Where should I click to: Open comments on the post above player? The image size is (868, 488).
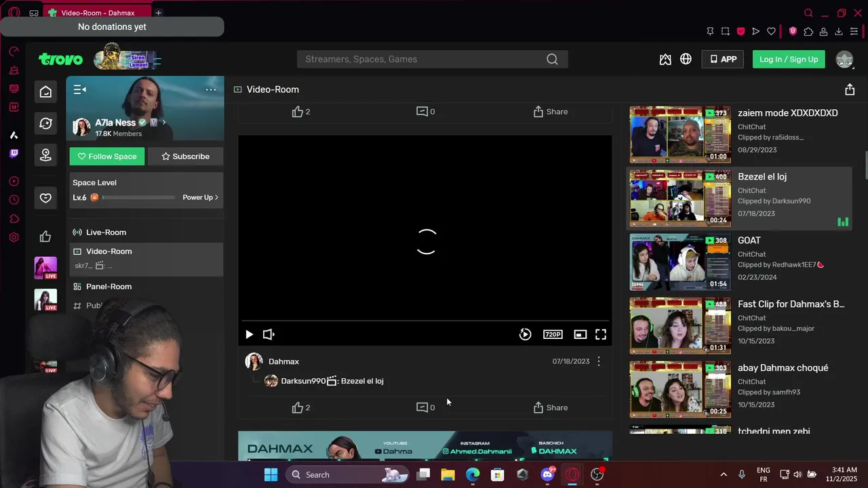coord(425,112)
